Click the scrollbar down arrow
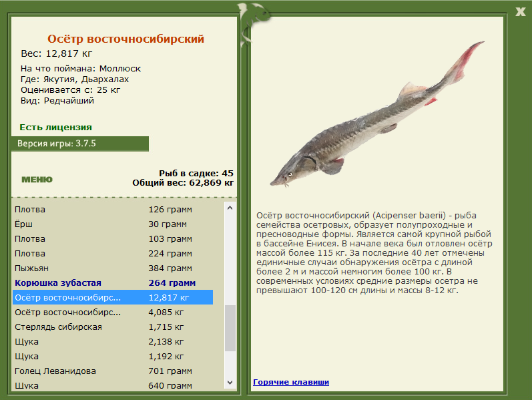532x400 pixels. tap(230, 383)
